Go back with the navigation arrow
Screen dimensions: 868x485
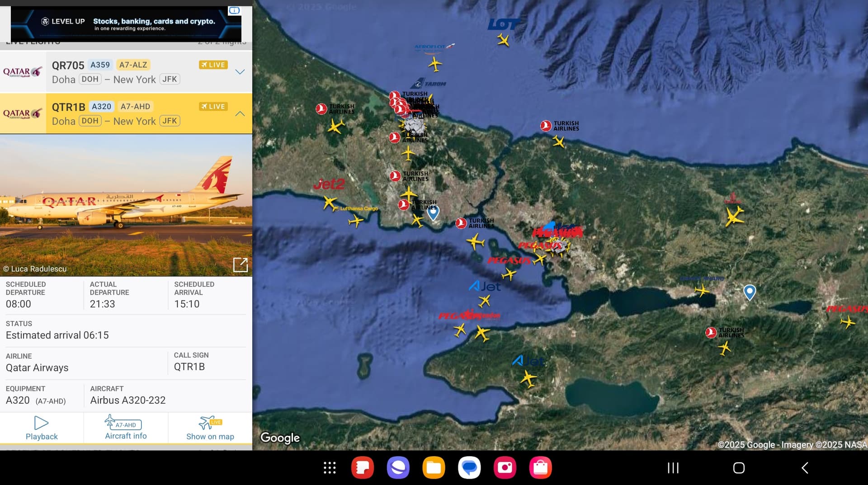point(805,468)
